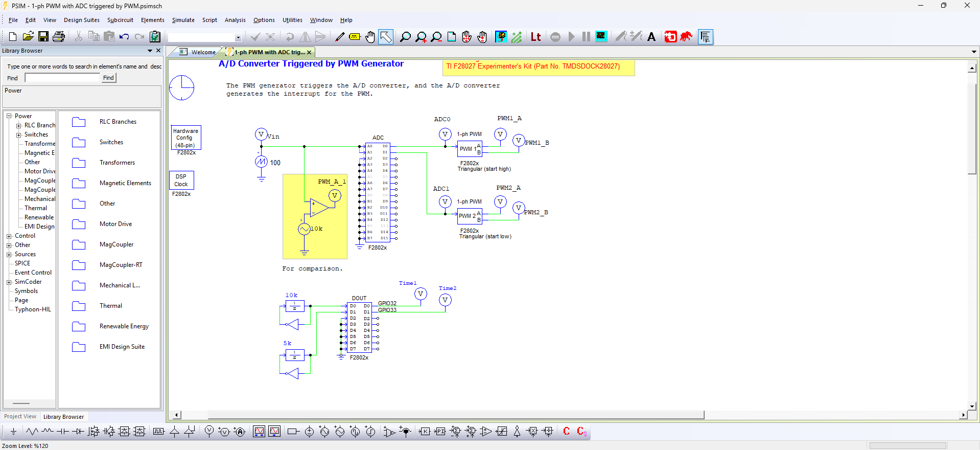980x450 pixels.
Task: Pause the simulation from the toolbar
Action: (x=586, y=37)
